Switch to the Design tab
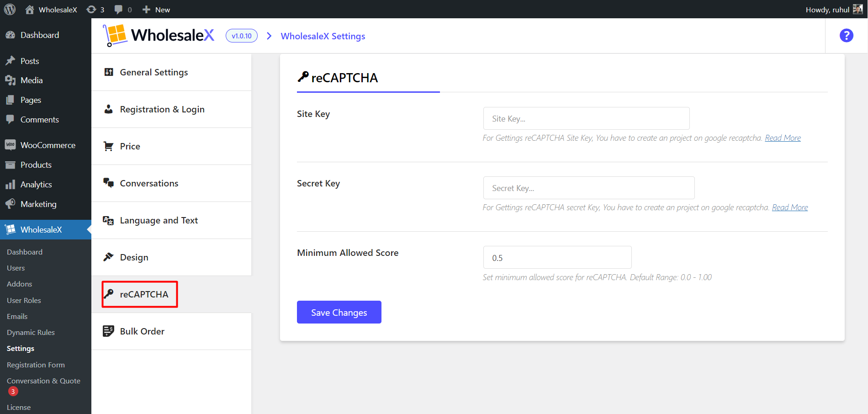Image resolution: width=868 pixels, height=414 pixels. click(x=171, y=257)
